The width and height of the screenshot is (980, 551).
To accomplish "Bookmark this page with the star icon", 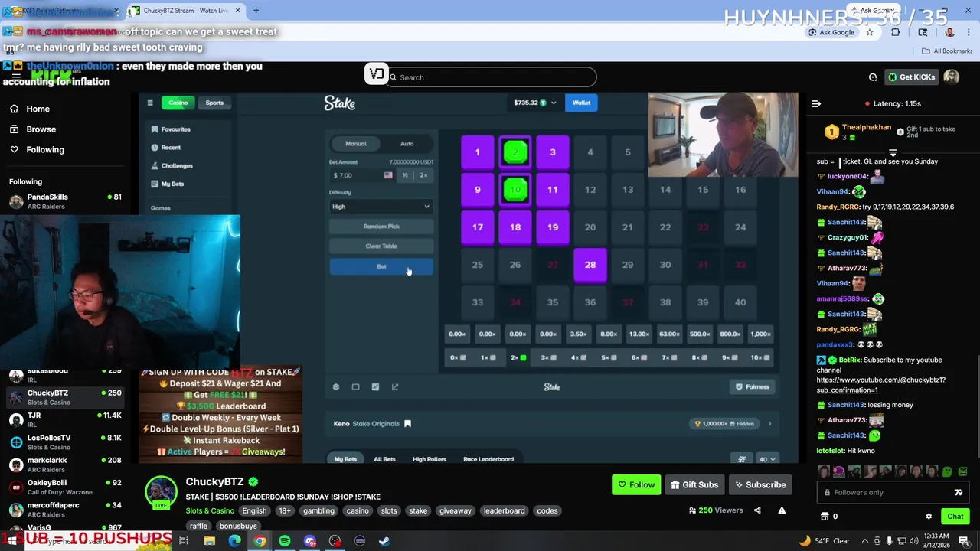I will point(870,32).
